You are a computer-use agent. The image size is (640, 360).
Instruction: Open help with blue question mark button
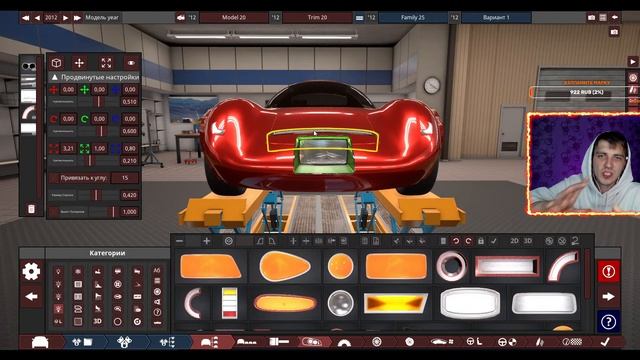[x=608, y=322]
